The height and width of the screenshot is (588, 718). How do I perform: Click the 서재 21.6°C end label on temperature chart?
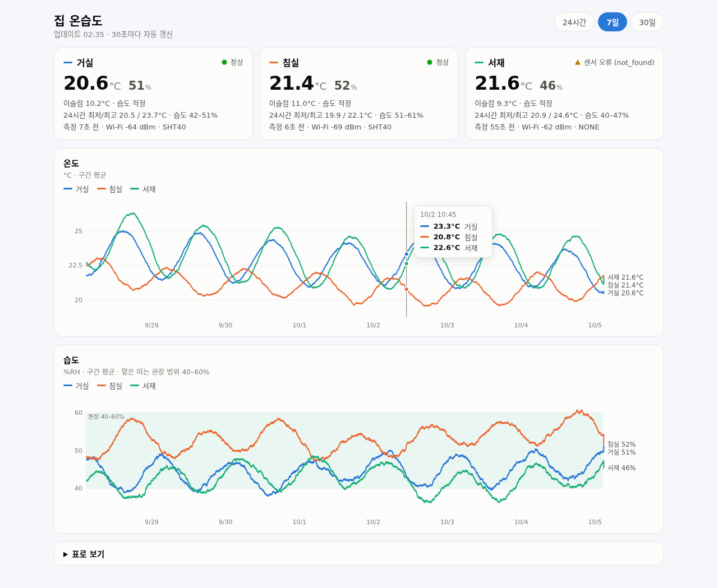625,277
